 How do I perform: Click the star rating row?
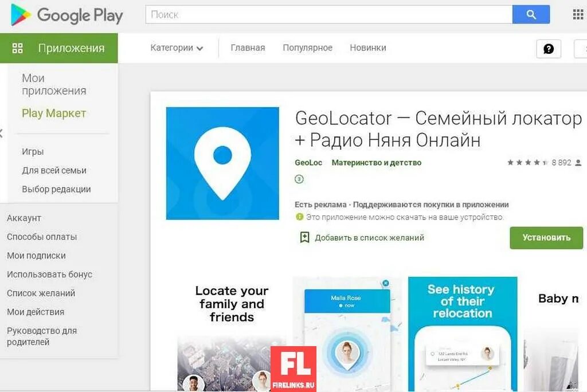527,163
